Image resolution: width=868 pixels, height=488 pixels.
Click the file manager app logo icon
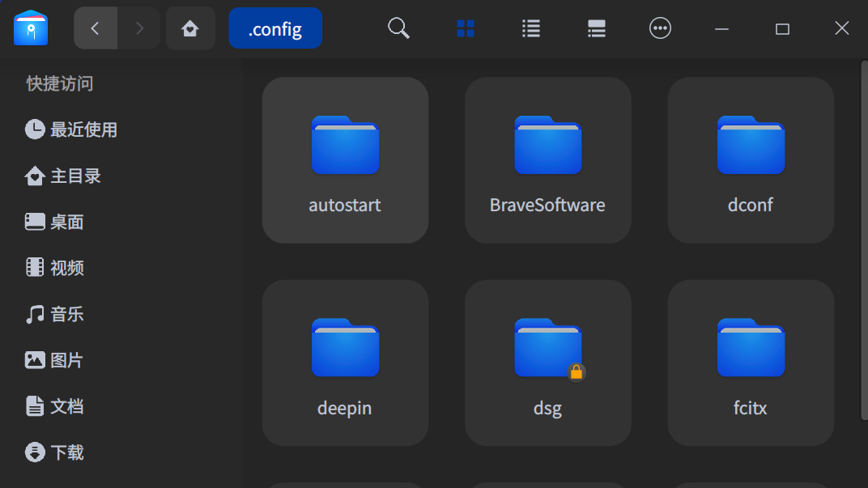coord(31,28)
